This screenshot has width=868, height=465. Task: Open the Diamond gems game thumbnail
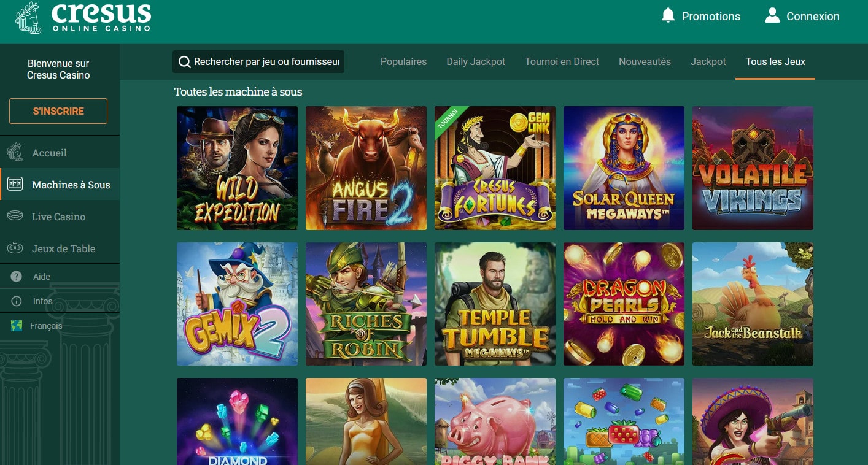click(x=237, y=421)
